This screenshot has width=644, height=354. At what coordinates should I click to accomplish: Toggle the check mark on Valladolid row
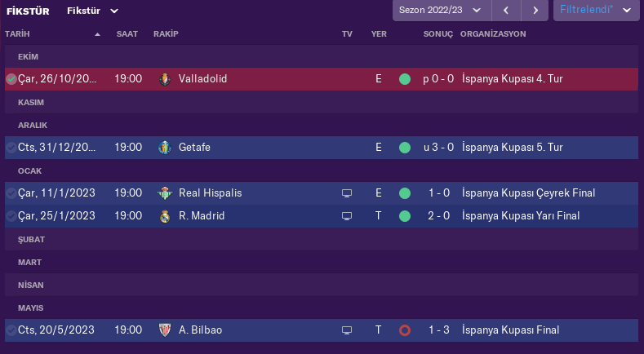[11, 79]
